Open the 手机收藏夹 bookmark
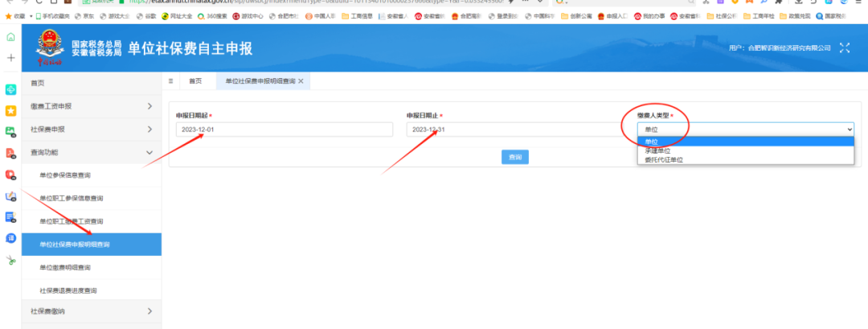Viewport: 868px width, 329px height. pos(52,16)
